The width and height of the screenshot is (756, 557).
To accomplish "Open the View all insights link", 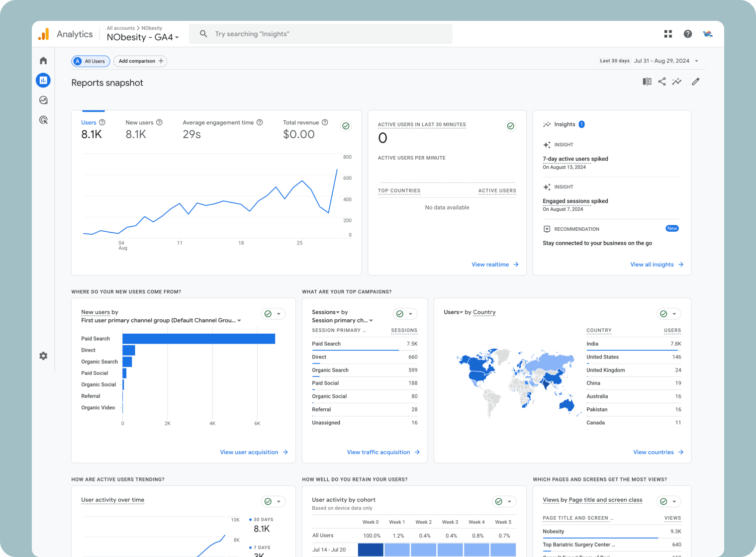I will (x=657, y=265).
